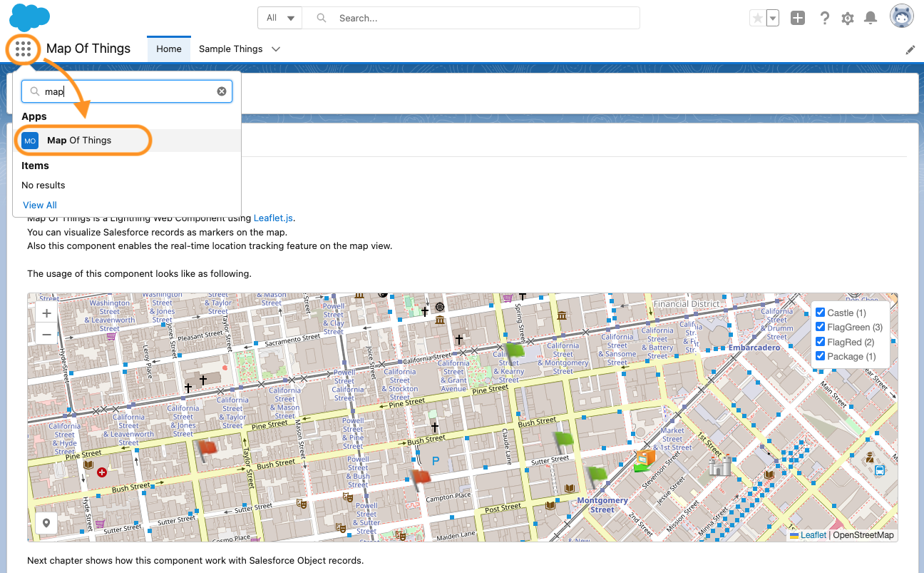Click the OpenStreetMap attribution text
Viewport: 924px width, 573px height.
[863, 534]
